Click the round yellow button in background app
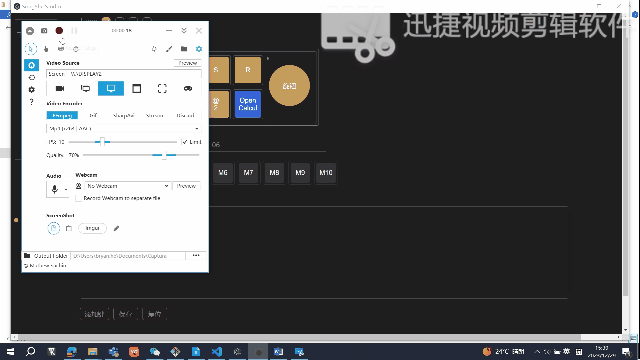 [289, 86]
